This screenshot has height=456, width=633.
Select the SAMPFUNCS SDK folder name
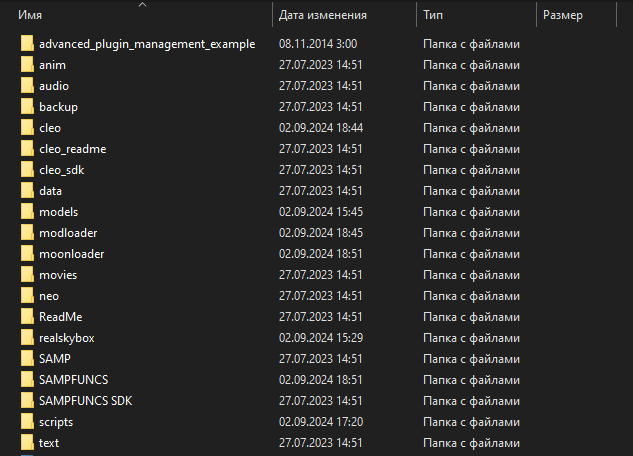[x=86, y=401]
